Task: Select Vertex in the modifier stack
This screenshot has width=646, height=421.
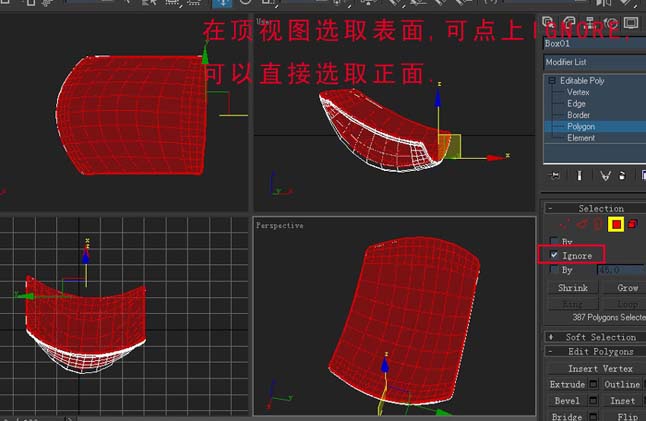Action: (578, 92)
